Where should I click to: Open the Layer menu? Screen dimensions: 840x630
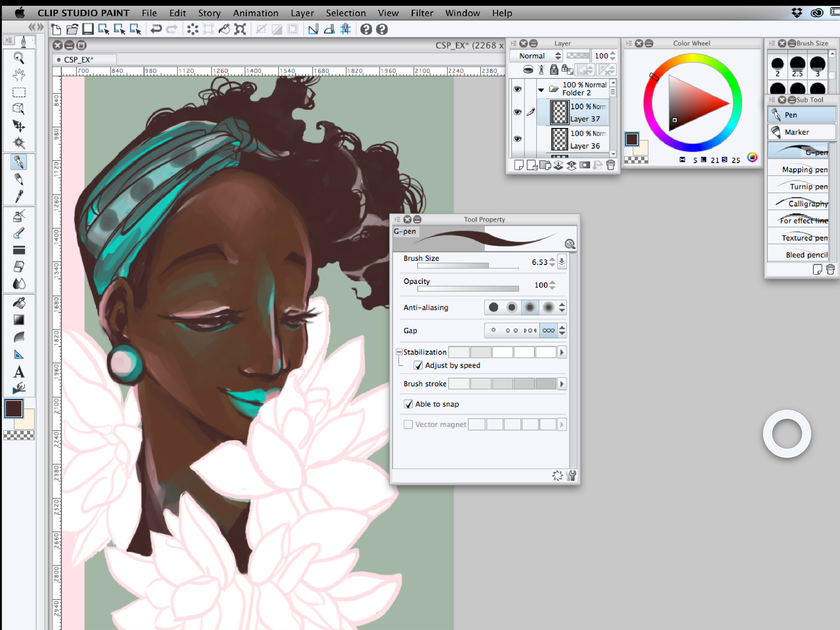[x=302, y=13]
